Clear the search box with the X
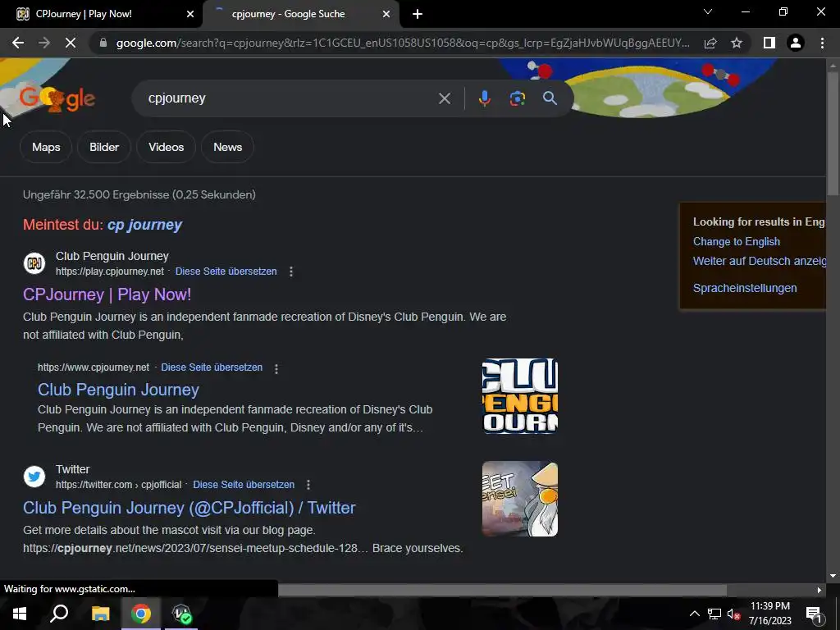 [444, 98]
